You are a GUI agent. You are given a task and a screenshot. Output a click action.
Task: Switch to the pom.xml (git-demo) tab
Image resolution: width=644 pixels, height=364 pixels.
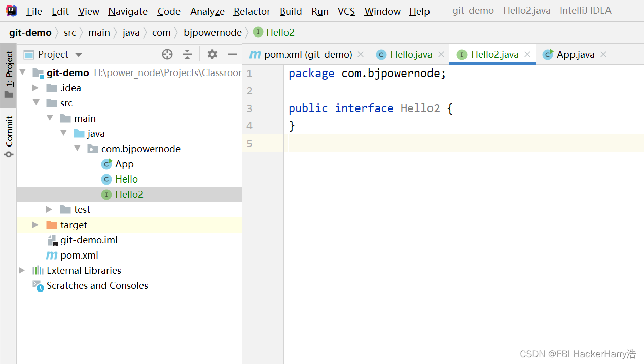(x=307, y=54)
